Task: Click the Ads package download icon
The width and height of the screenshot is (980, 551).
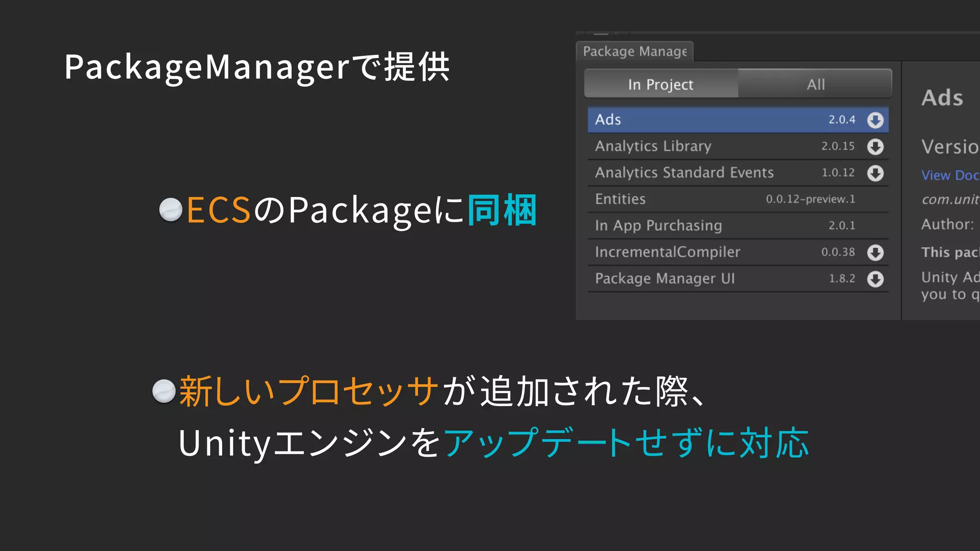Action: (875, 120)
